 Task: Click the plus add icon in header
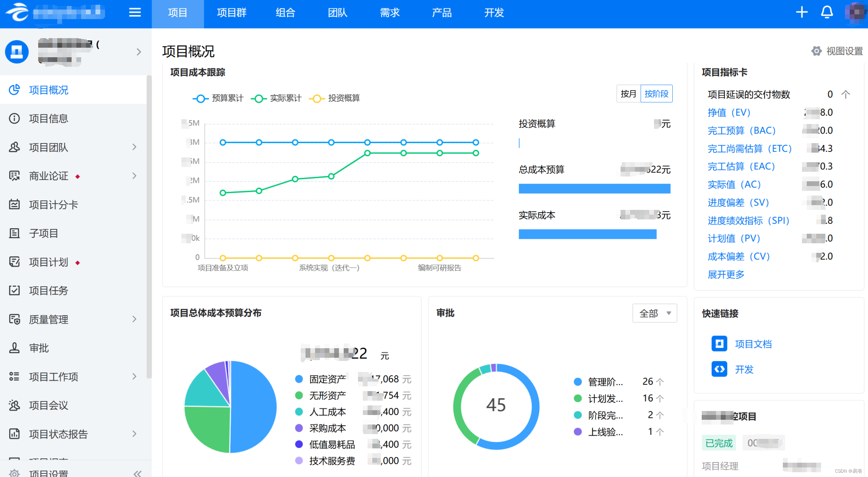(802, 12)
